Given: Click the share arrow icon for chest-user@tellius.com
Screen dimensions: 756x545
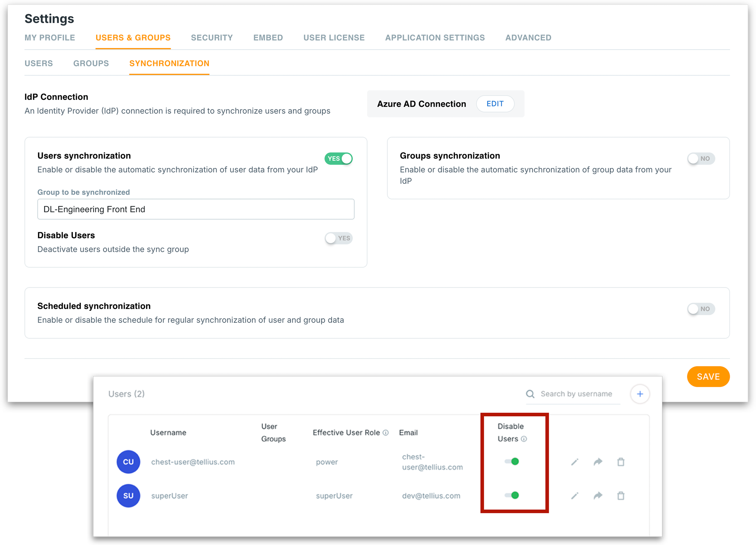Looking at the screenshot, I should [x=598, y=462].
